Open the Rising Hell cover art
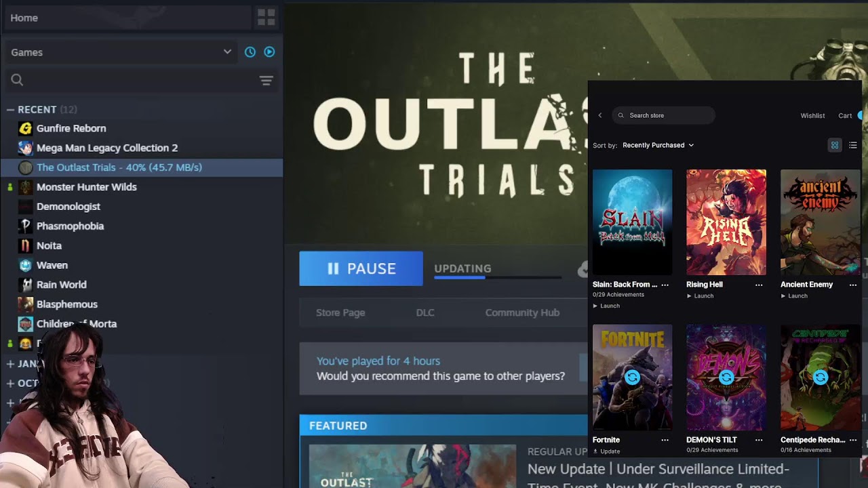868x488 pixels. tap(726, 222)
